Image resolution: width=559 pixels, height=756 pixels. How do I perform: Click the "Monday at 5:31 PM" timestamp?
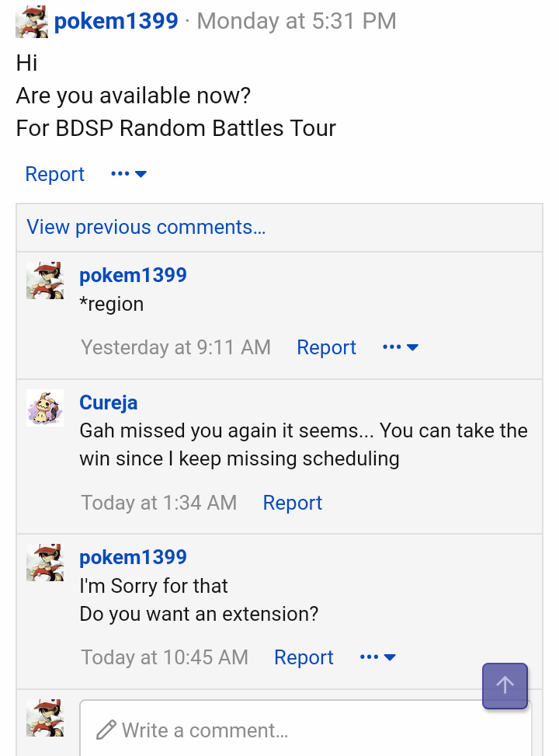[297, 21]
